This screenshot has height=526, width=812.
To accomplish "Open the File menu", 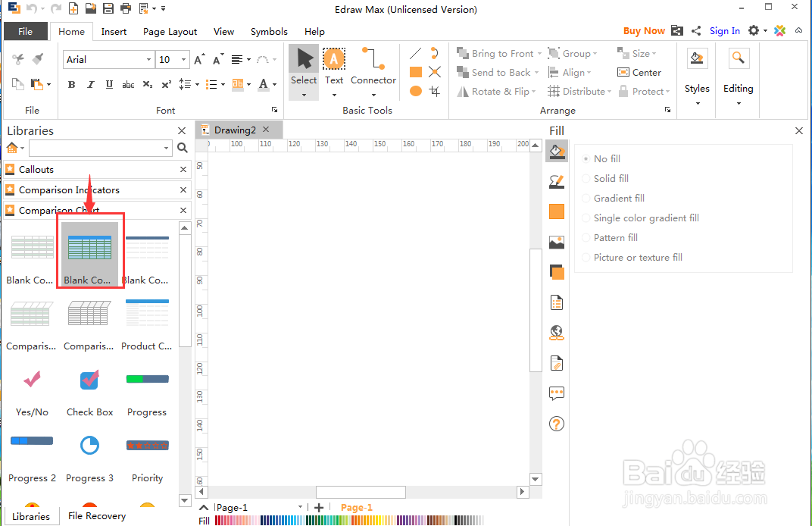I will (26, 32).
